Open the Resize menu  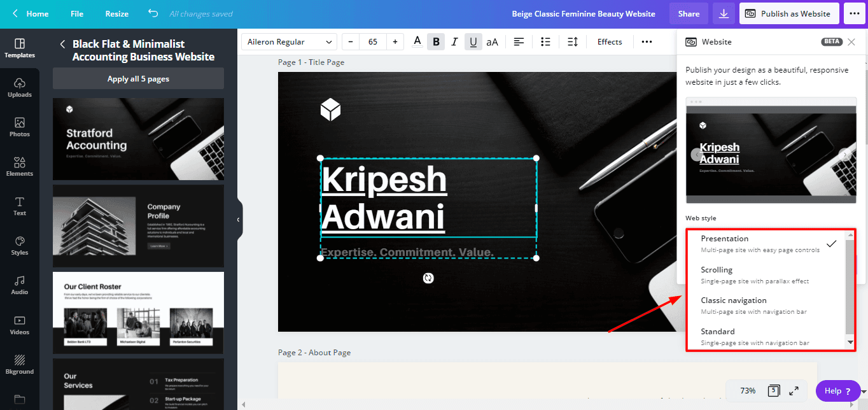pyautogui.click(x=116, y=13)
